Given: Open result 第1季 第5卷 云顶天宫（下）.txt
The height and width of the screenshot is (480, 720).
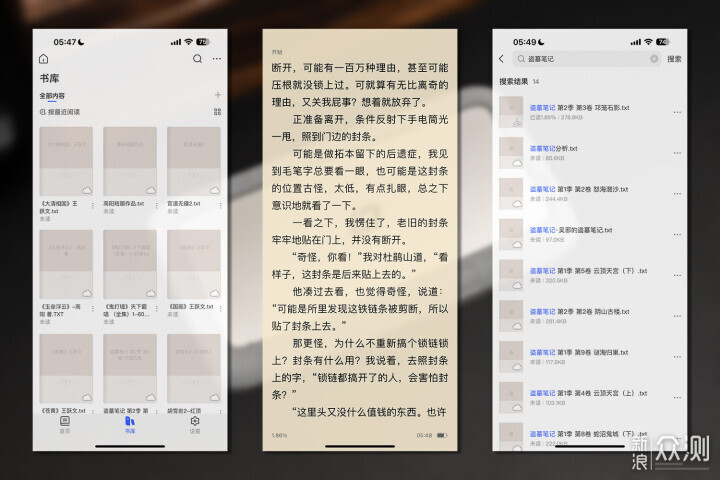Looking at the screenshot, I should [x=590, y=275].
